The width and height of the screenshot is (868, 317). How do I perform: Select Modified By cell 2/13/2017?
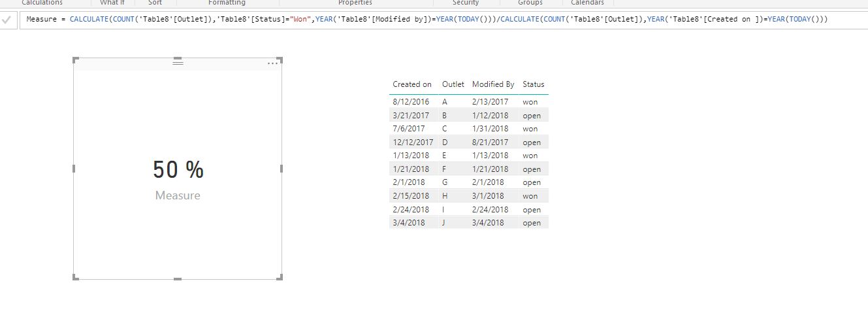coord(490,102)
